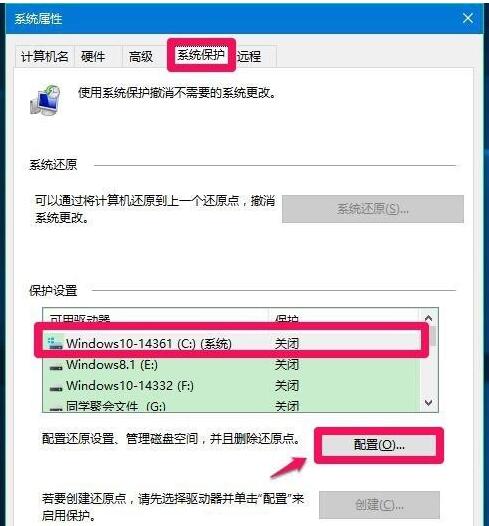The height and width of the screenshot is (526, 489).
Task: Switch to the 计算机名 tab
Action: click(x=44, y=56)
